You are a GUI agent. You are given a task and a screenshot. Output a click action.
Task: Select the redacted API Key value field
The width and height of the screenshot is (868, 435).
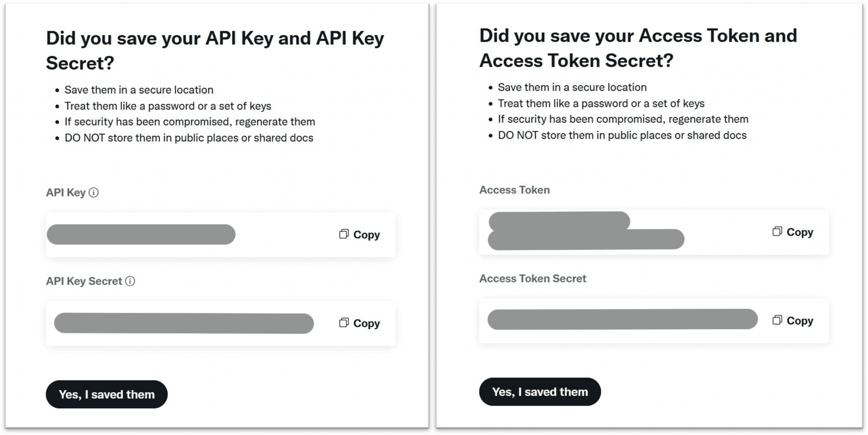141,235
